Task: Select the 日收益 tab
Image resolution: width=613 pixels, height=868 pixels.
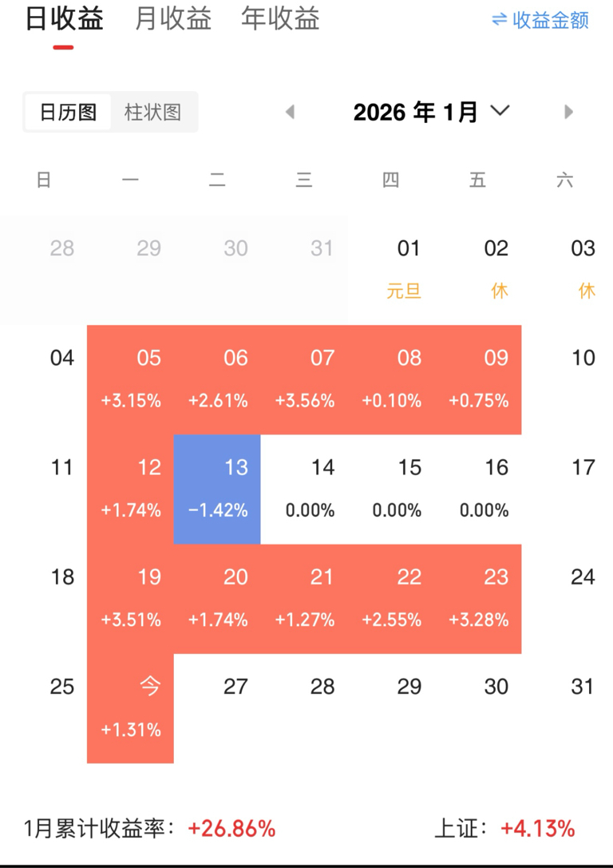Action: point(64,19)
